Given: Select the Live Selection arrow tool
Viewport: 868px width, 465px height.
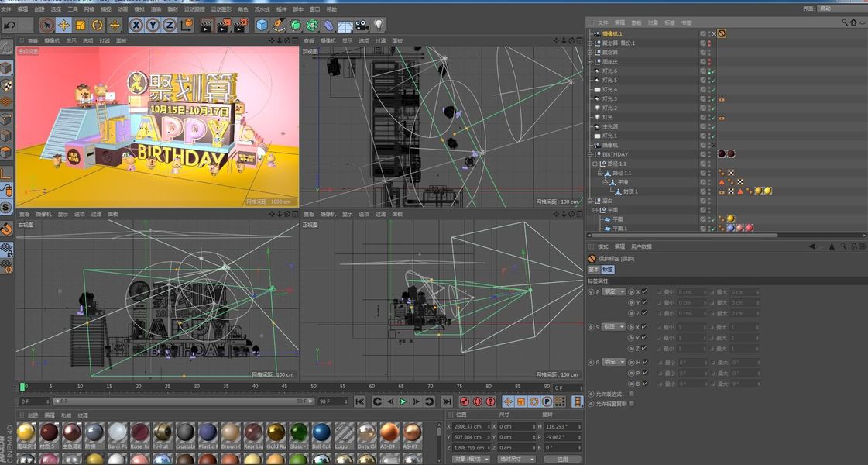Looking at the screenshot, I should [47, 25].
